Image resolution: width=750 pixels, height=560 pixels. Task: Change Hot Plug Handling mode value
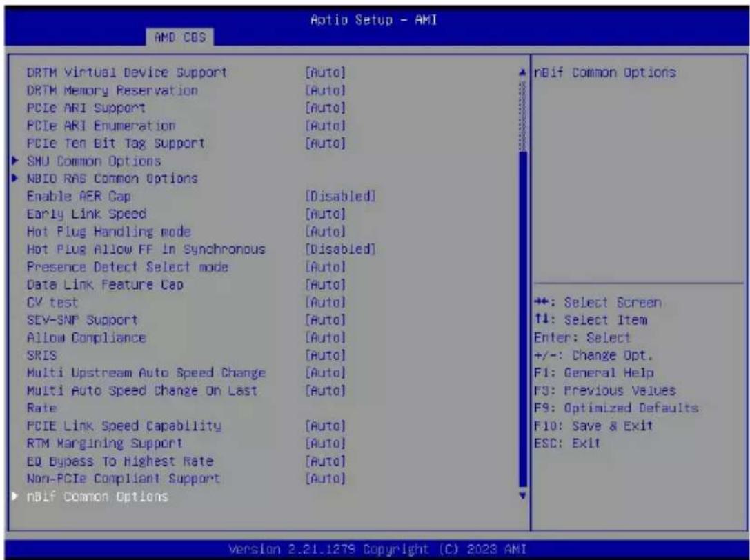(x=325, y=232)
